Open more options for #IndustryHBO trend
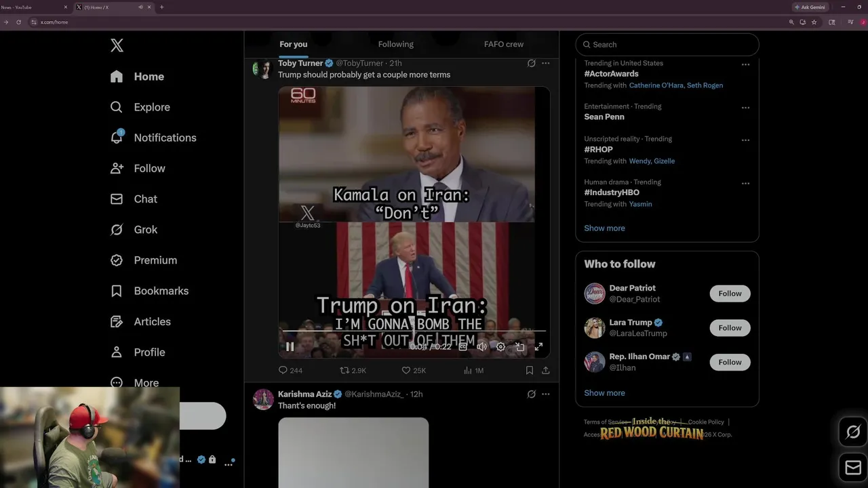Image resolution: width=868 pixels, height=488 pixels. tap(745, 183)
